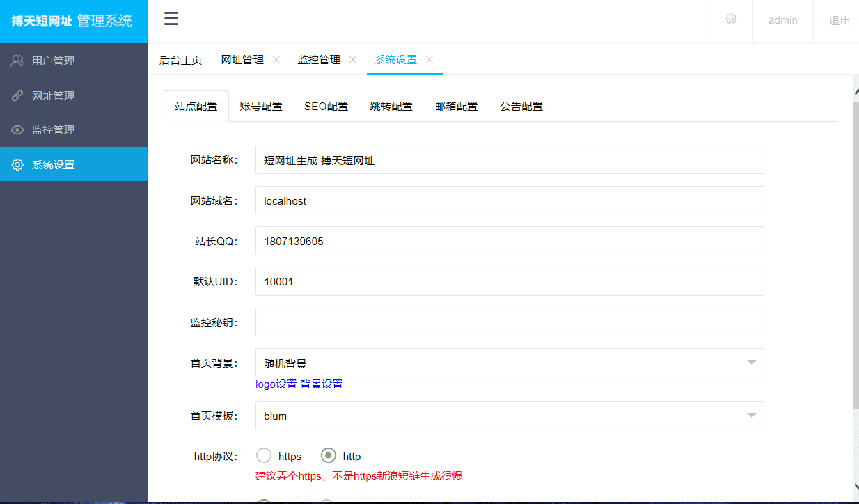Screen dimensions: 859x504
Task: Select the https radio button
Action: tap(263, 455)
